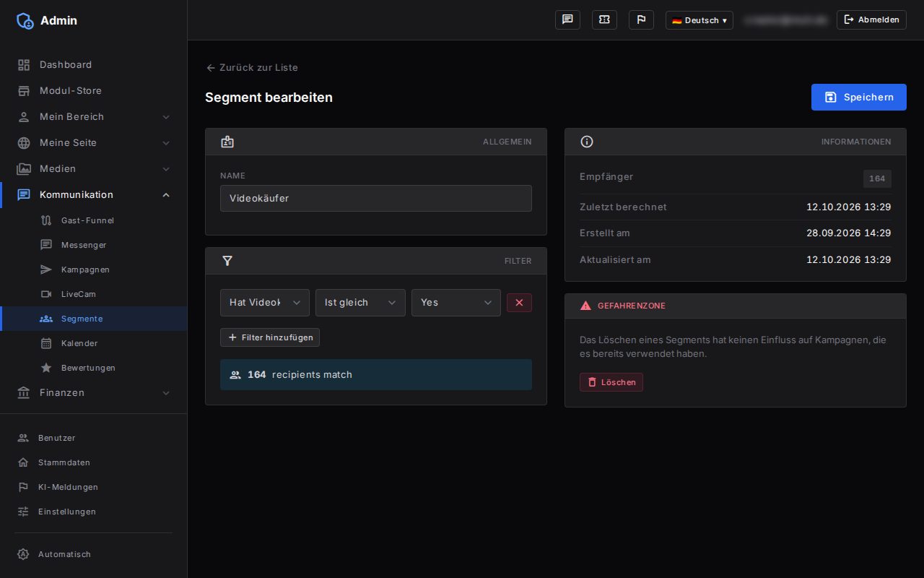Open the Yes value dropdown
The height and width of the screenshot is (578, 924).
[x=456, y=303]
